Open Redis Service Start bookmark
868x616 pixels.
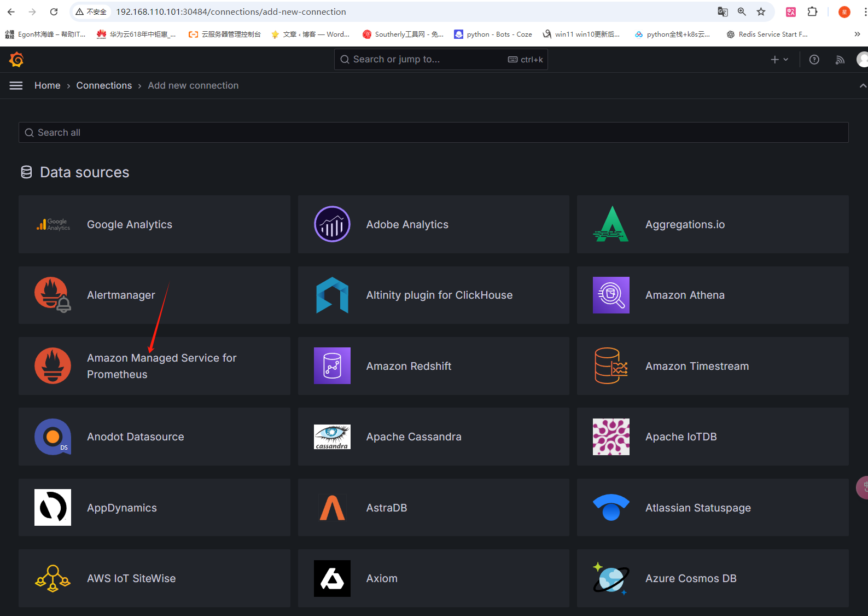pyautogui.click(x=767, y=34)
